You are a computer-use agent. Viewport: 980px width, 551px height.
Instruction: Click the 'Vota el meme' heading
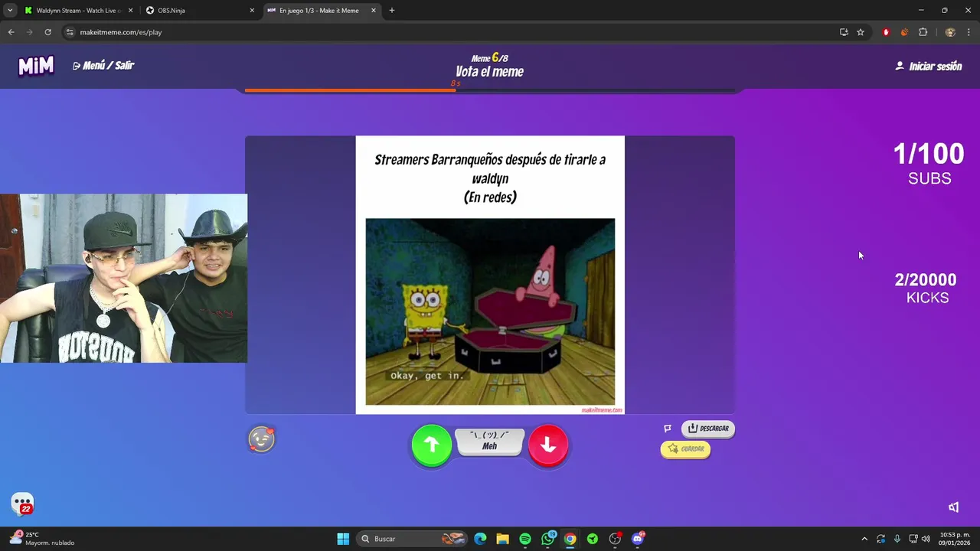click(490, 72)
